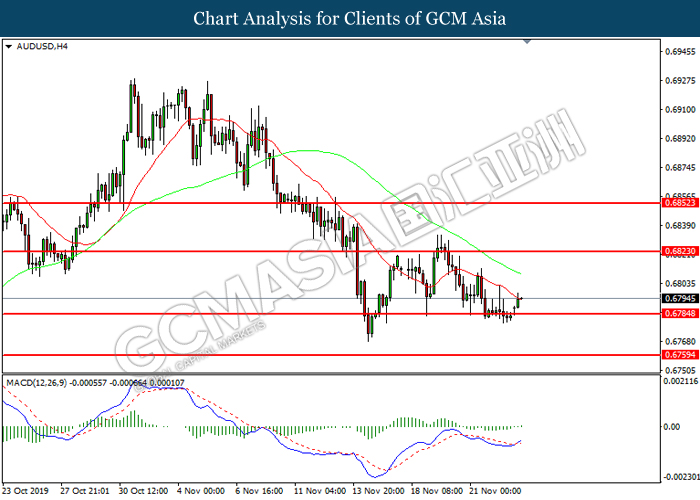
Task: Select the 0.67594 support price label
Action: click(680, 355)
